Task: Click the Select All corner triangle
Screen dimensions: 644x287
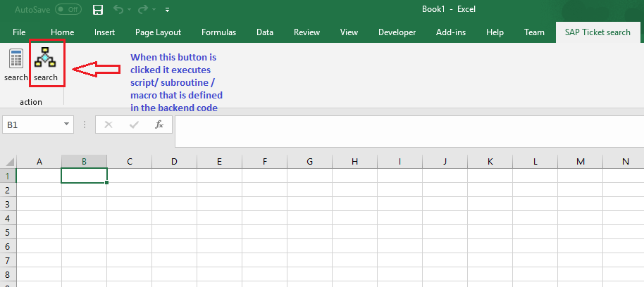Action: (x=10, y=162)
